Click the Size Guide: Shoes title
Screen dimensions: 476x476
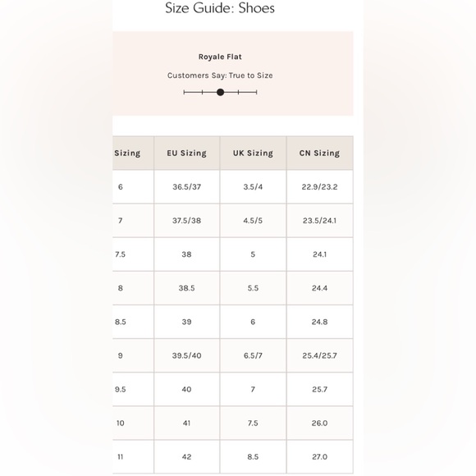point(220,8)
